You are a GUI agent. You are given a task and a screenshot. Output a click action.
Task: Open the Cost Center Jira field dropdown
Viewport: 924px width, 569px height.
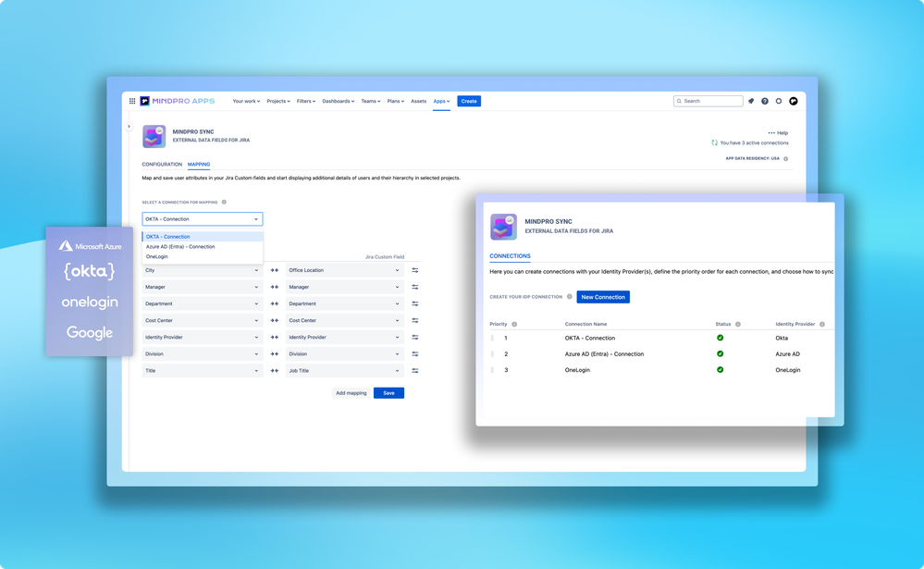[x=344, y=320]
